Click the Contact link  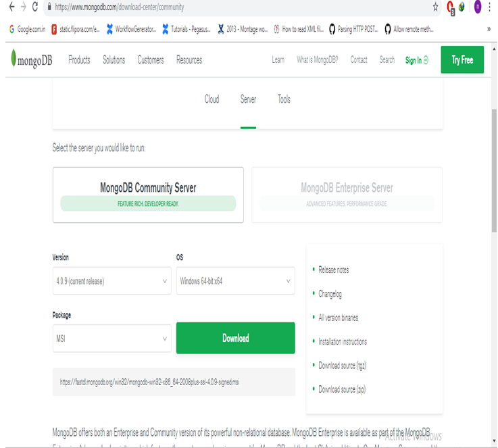(x=359, y=59)
